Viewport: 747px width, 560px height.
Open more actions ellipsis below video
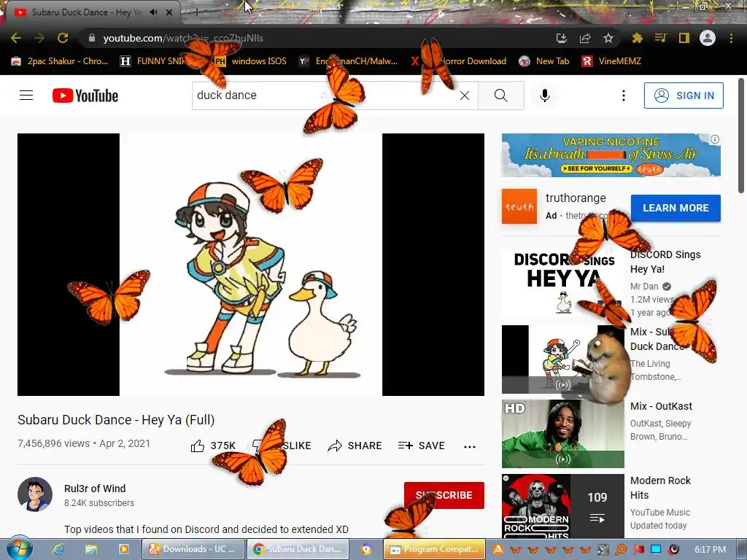(x=470, y=446)
